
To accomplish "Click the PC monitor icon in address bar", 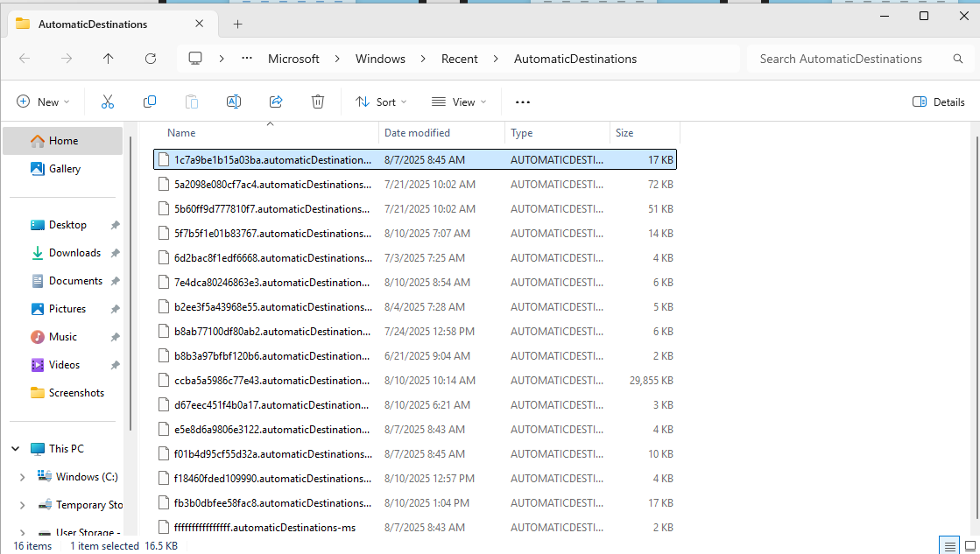I will point(195,59).
